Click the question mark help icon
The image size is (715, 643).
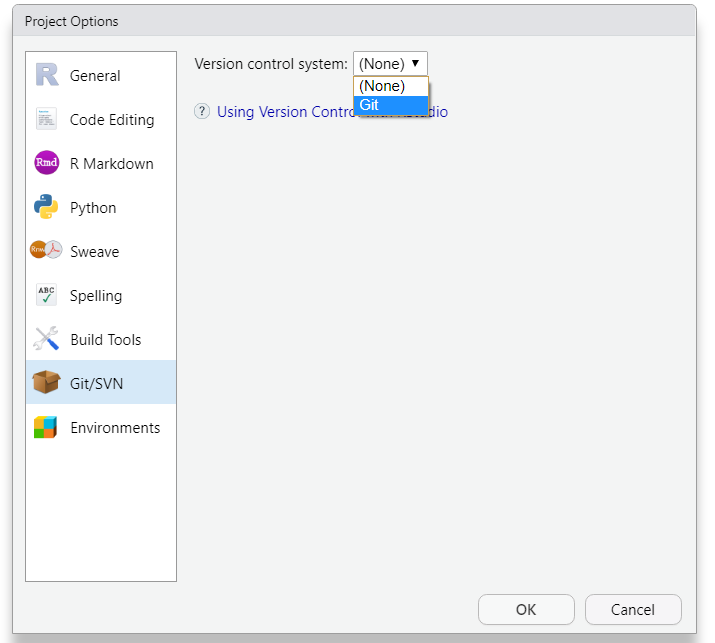tap(202, 112)
